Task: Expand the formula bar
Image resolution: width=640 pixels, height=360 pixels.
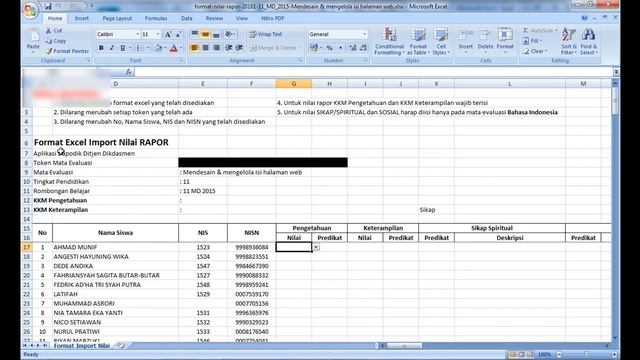Action: (x=616, y=72)
